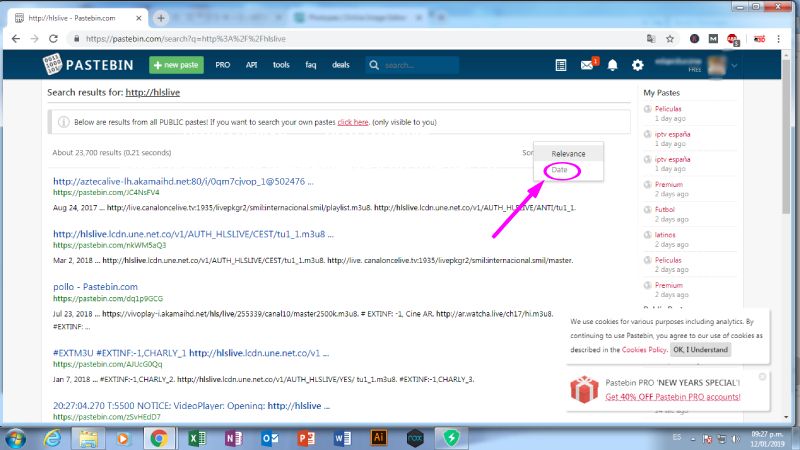Open the latinos paste in My Pastes
Image resolution: width=800 pixels, height=450 pixels.
[x=665, y=235]
